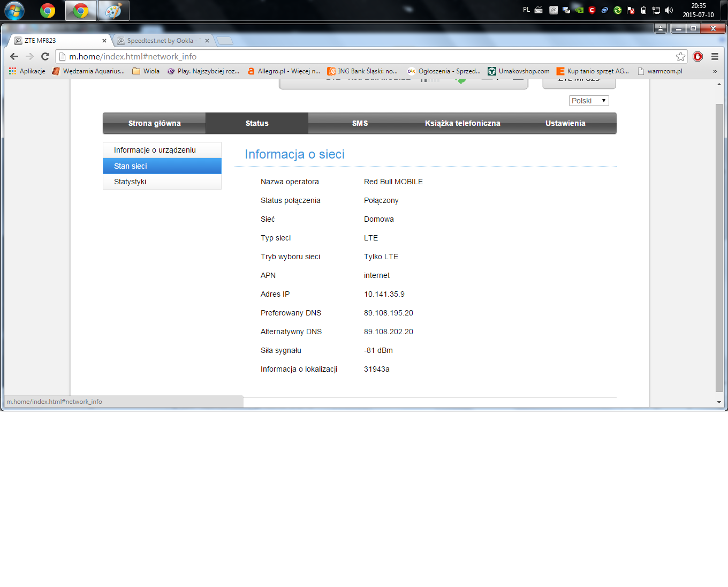Open the ING Bank Śląski bookmark
728x587 pixels.
[x=362, y=71]
